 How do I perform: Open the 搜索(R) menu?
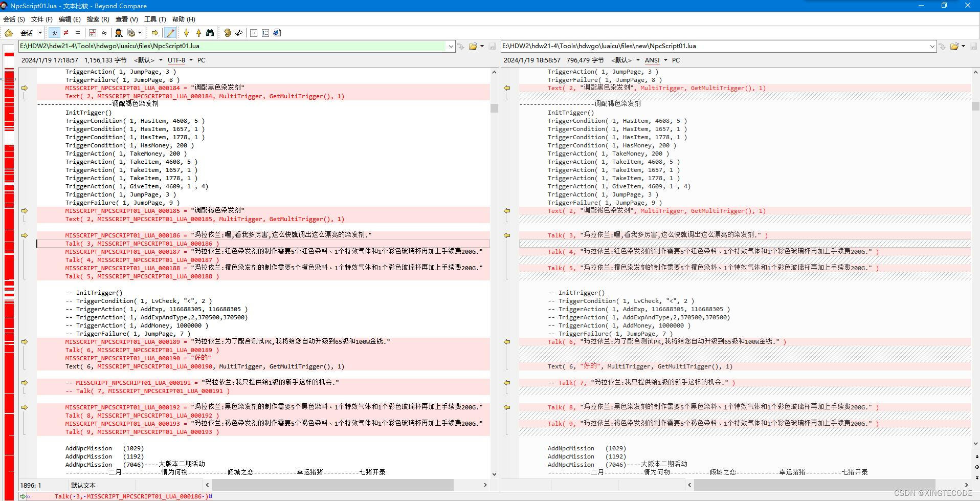pos(98,19)
